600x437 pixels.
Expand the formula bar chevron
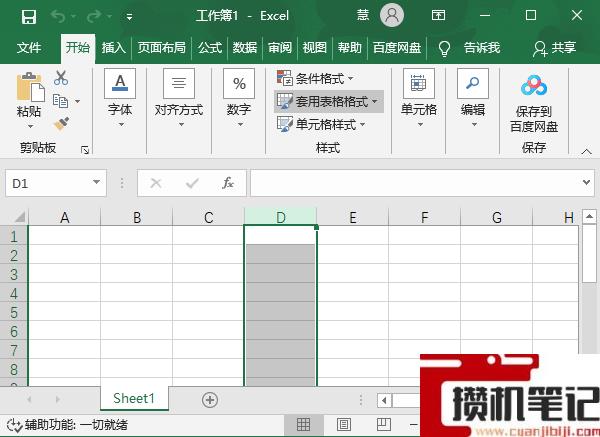point(586,182)
